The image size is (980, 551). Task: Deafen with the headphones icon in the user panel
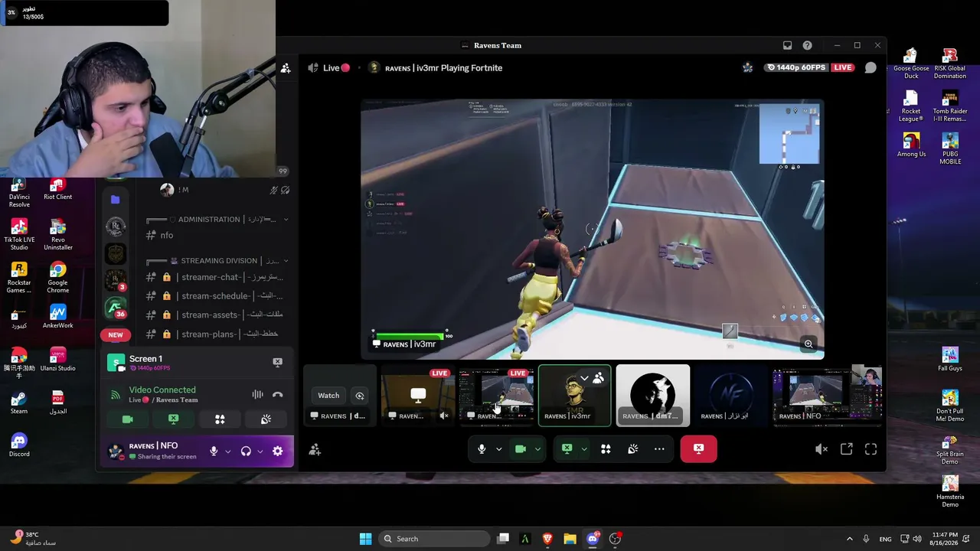246,452
